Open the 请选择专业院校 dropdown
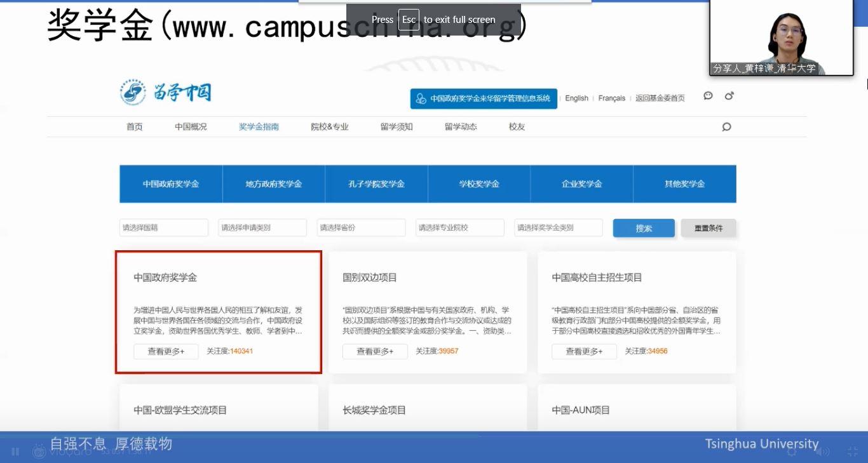Image resolution: width=868 pixels, height=463 pixels. (x=460, y=227)
